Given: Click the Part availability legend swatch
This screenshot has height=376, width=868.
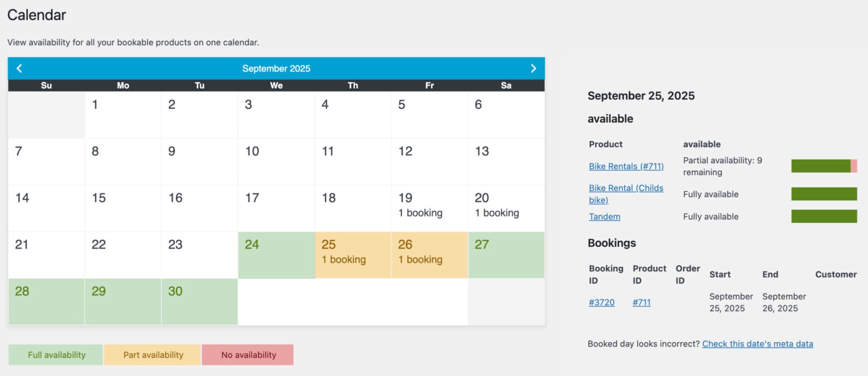Looking at the screenshot, I should [x=152, y=355].
